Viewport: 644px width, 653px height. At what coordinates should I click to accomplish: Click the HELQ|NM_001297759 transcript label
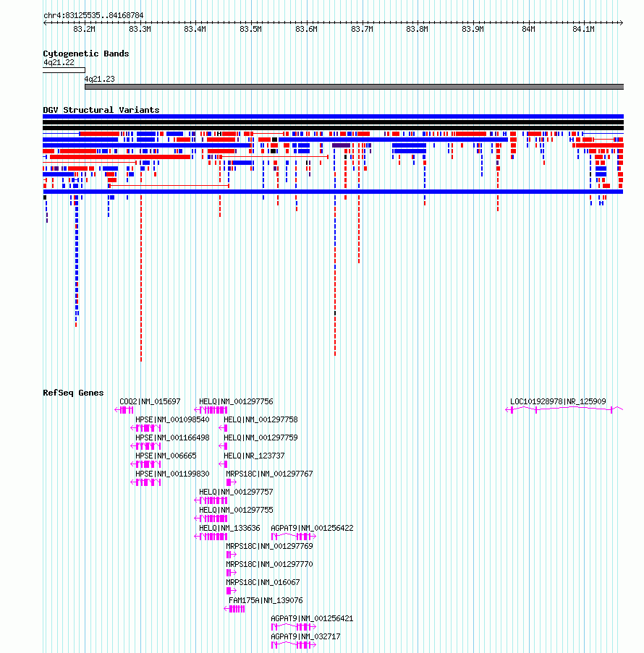260,438
